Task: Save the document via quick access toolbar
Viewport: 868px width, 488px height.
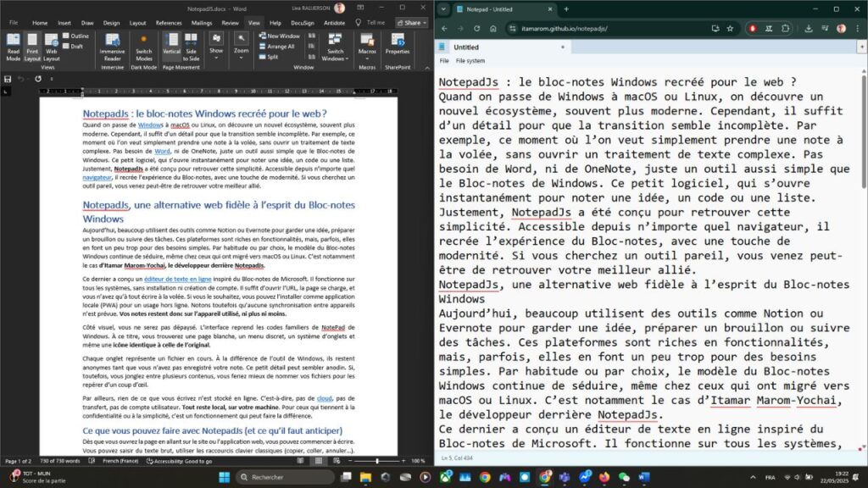Action: coord(8,79)
